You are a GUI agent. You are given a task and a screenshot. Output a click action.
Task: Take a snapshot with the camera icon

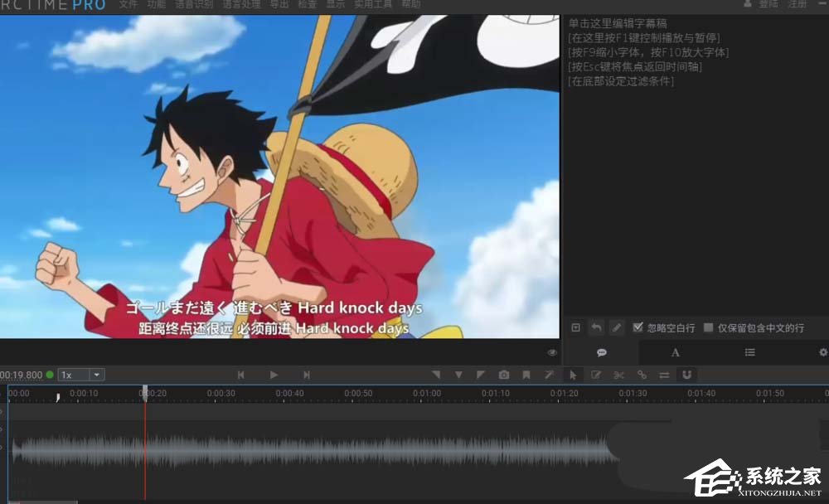coord(504,375)
